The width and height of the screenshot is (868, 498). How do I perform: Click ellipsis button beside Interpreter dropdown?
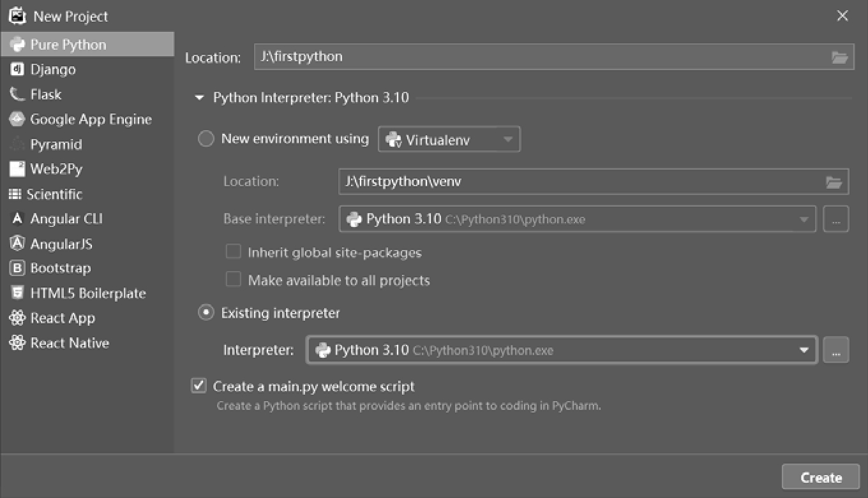click(836, 350)
